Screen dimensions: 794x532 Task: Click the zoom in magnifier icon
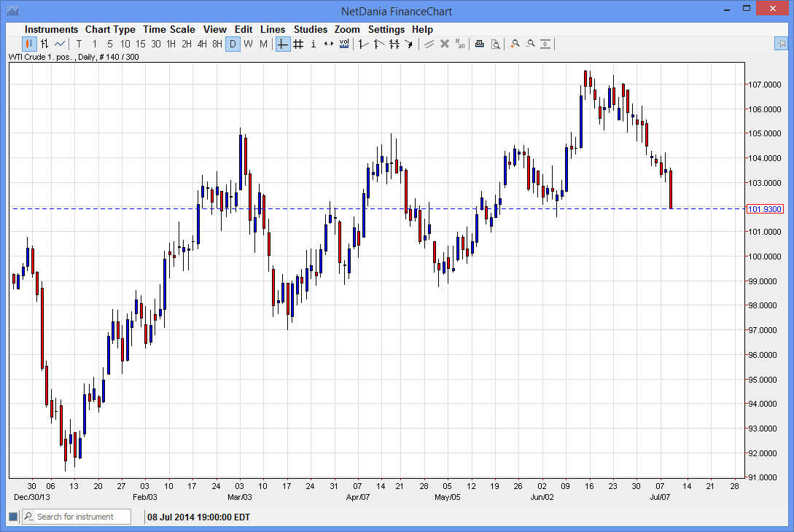(x=515, y=44)
